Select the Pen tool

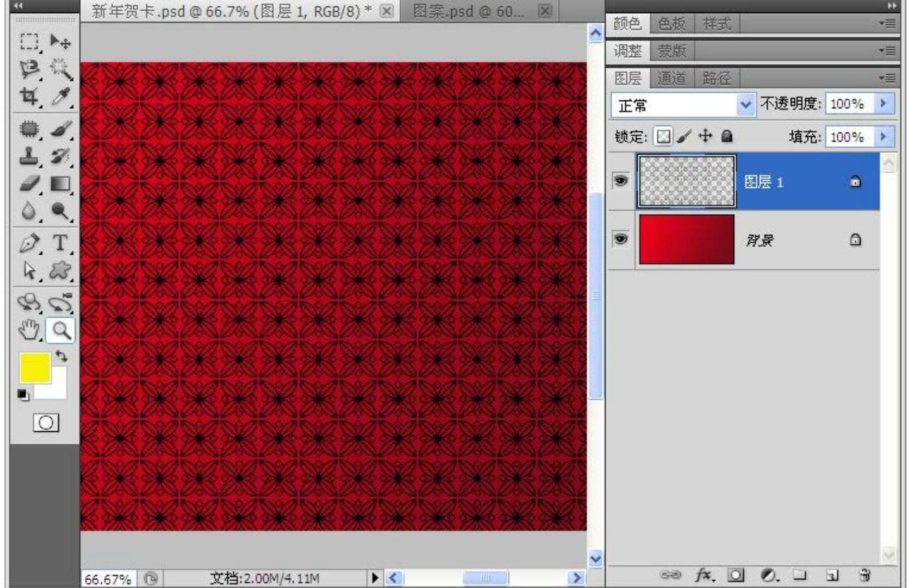(x=28, y=242)
